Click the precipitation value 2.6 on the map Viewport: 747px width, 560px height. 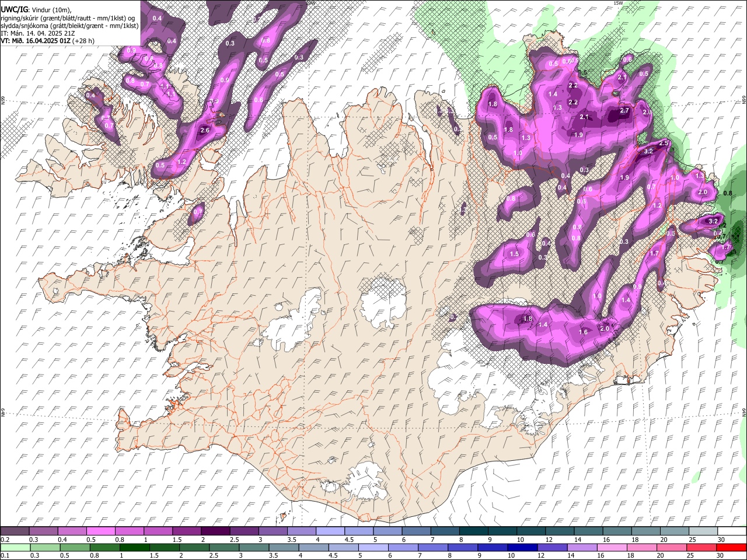(205, 130)
